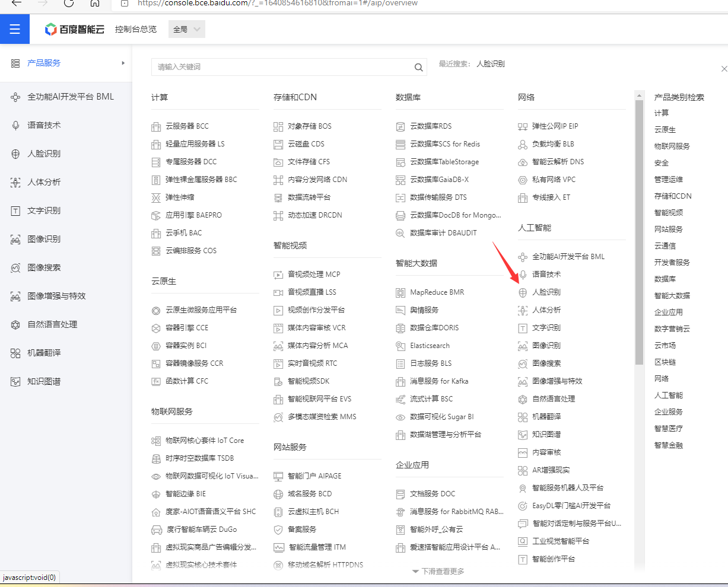
Task: Click the 文字识别 icon in left sidebar
Action: click(15, 210)
